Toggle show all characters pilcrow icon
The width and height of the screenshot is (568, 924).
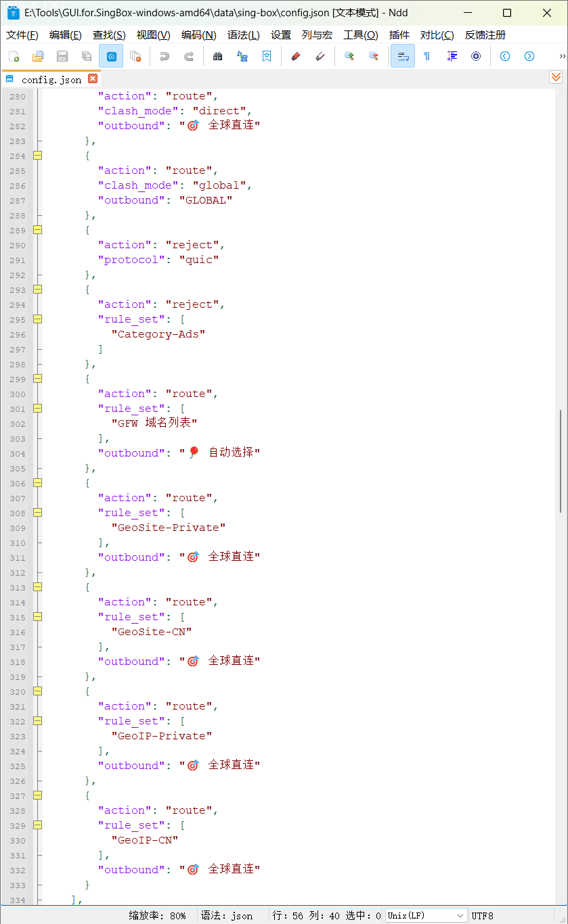[427, 56]
